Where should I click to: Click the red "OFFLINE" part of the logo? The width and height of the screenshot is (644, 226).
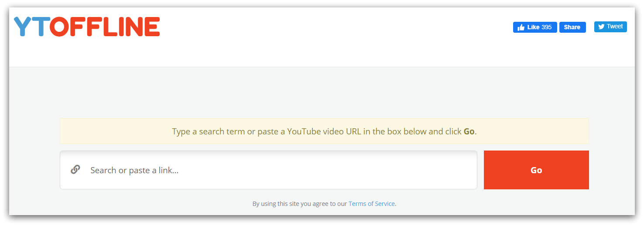(x=105, y=27)
